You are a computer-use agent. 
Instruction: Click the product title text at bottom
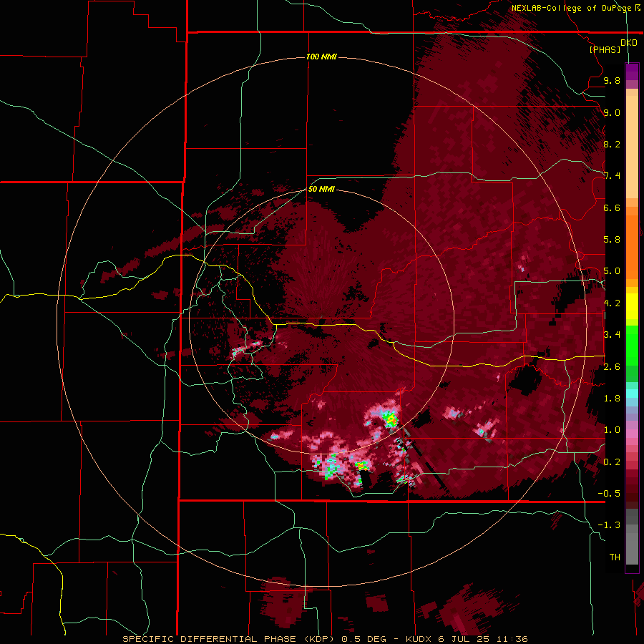click(326, 639)
